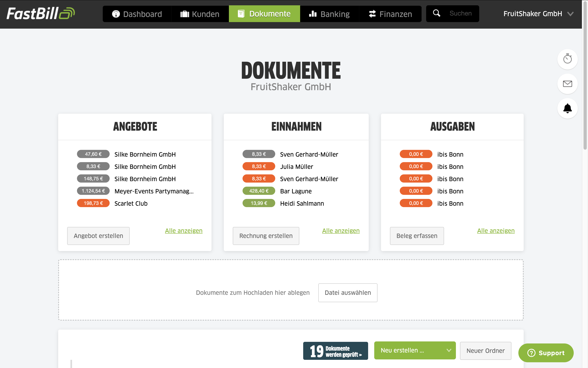Show all Angebote via Alle anzeigen
Image resolution: width=588 pixels, height=368 pixels.
[x=184, y=231]
